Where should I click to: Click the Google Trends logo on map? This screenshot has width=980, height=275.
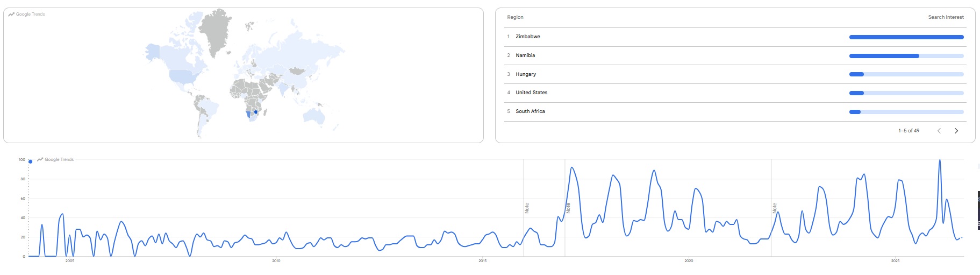tap(26, 14)
